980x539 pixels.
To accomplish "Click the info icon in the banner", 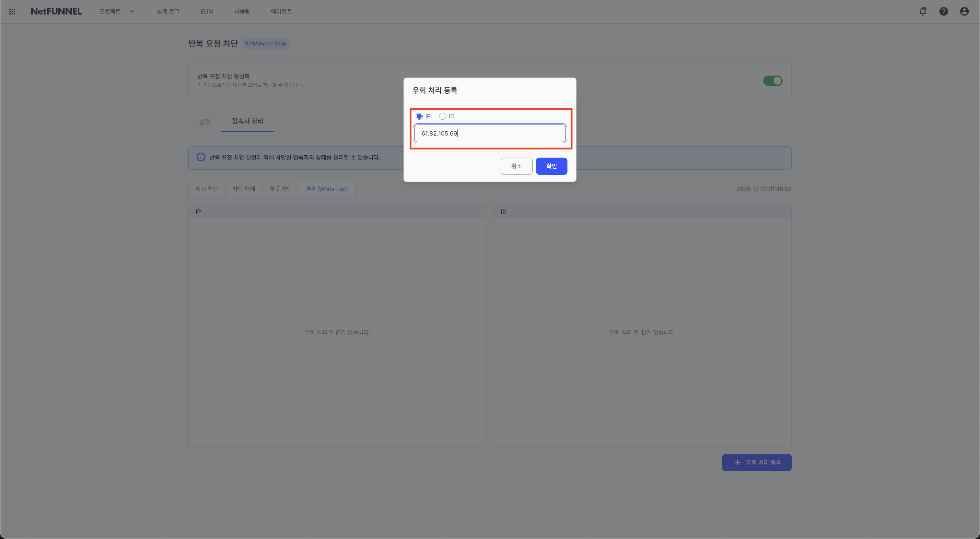I will point(201,157).
